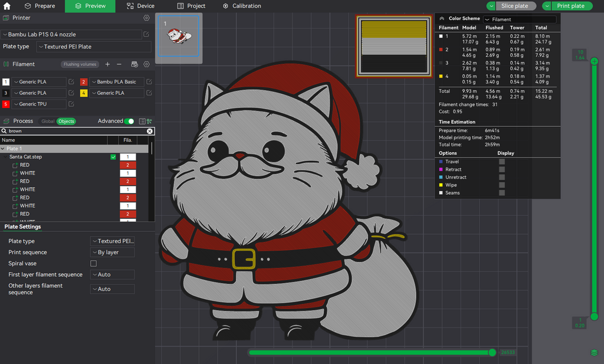Remove a filament with minus icon
The height and width of the screenshot is (364, 604).
pos(119,64)
